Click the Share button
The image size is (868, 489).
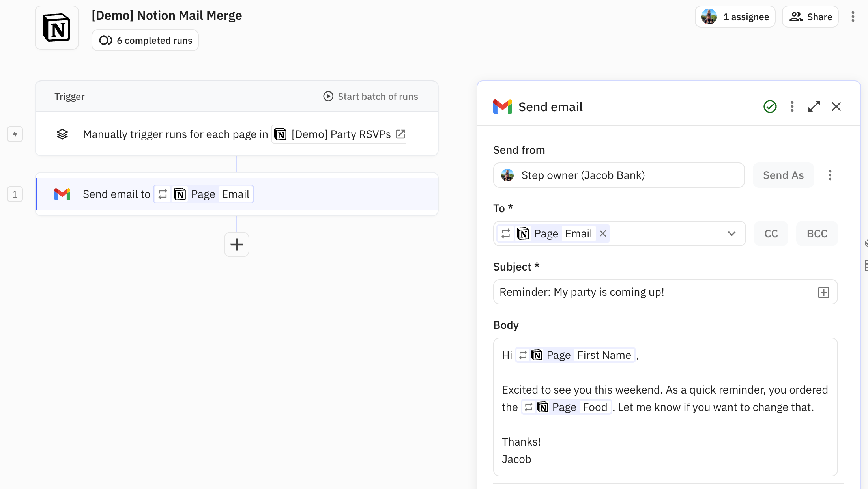pos(810,17)
